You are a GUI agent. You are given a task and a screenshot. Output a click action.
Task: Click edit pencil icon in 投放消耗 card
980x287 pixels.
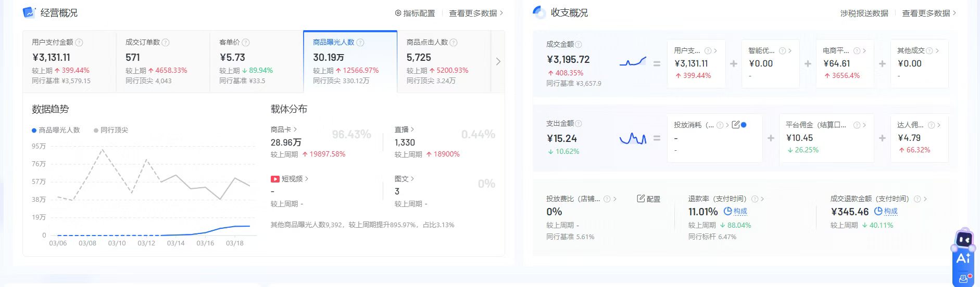coord(736,125)
